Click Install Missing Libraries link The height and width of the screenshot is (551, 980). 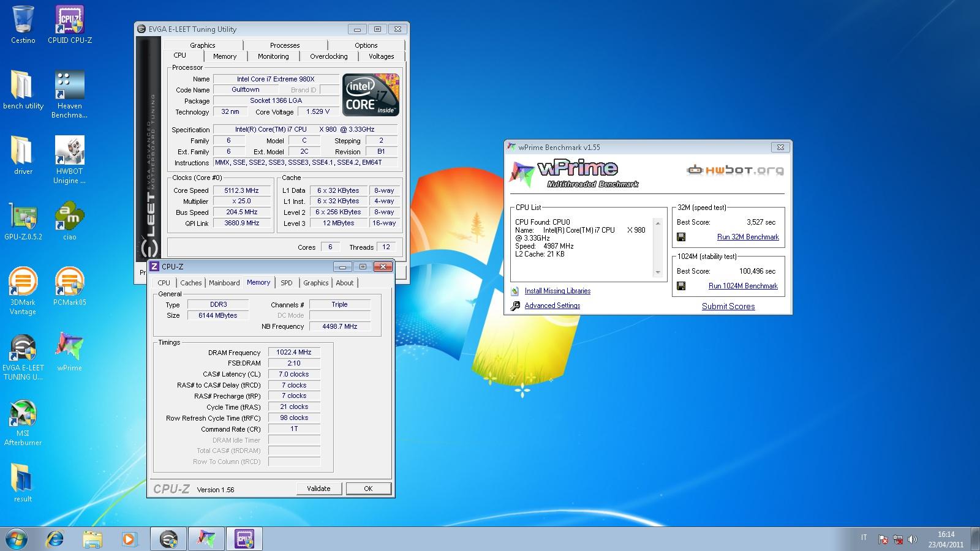557,291
